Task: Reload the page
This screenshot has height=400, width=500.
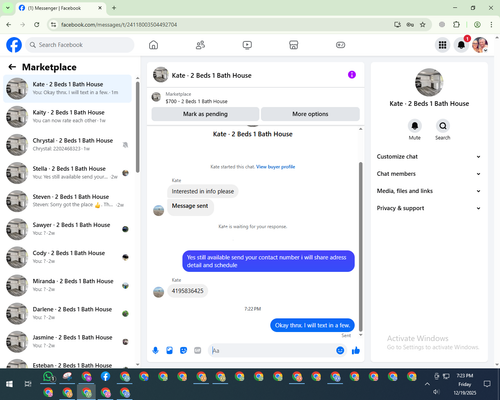Action: 37,25
